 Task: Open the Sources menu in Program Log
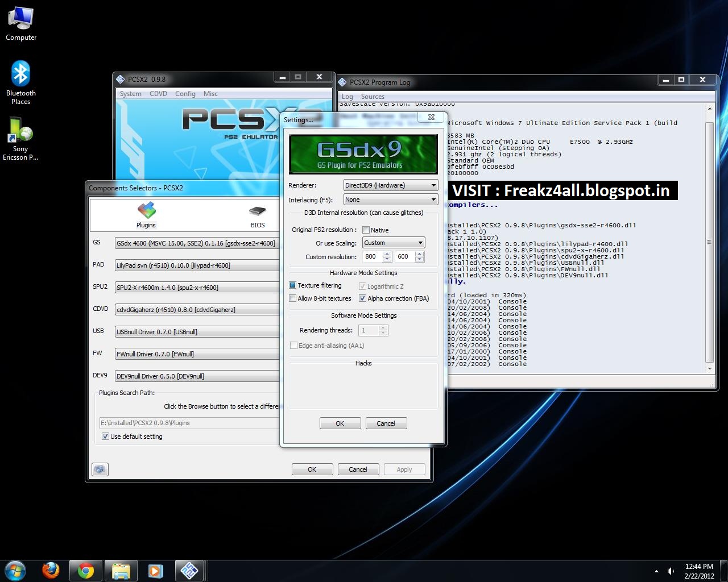point(373,97)
